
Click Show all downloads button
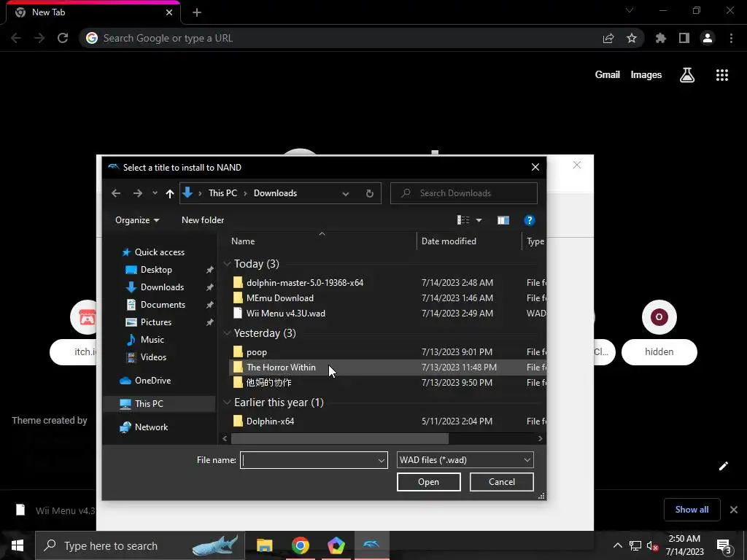[x=692, y=510]
